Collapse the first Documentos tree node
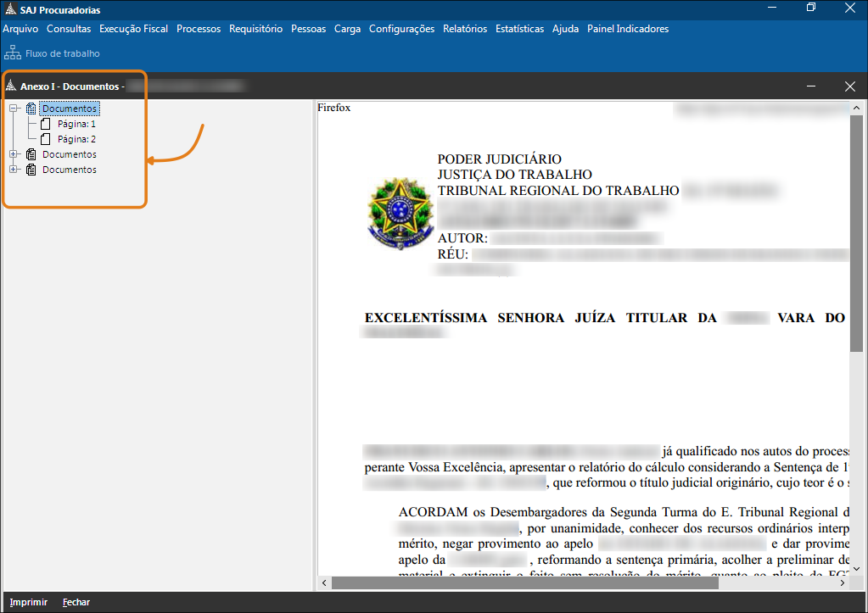868x613 pixels. (x=14, y=109)
